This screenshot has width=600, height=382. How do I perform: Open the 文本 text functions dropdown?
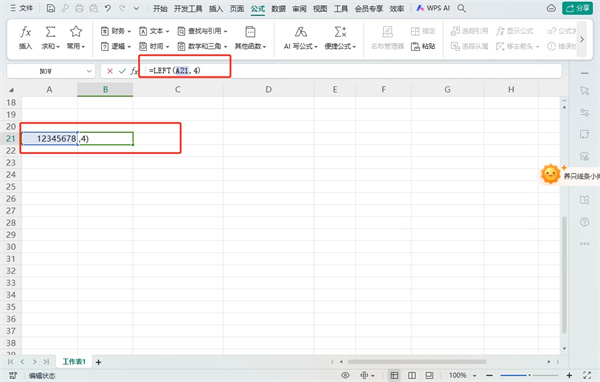pyautogui.click(x=154, y=31)
